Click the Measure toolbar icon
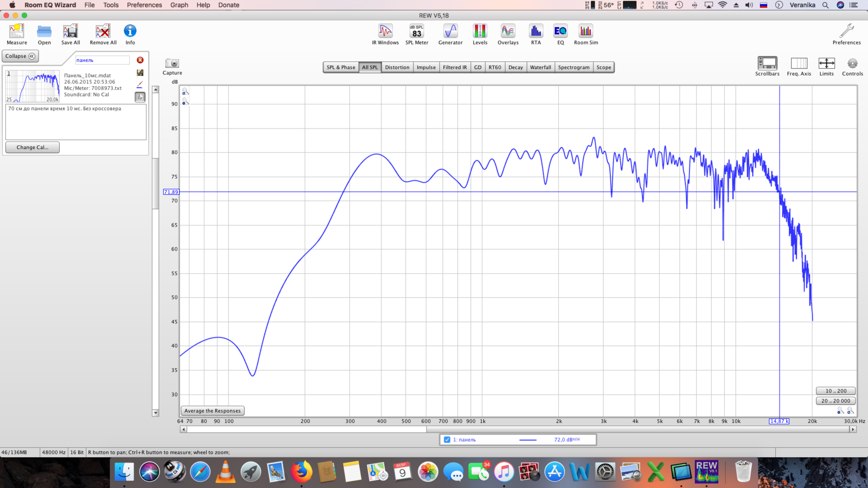This screenshot has width=868, height=488. pyautogui.click(x=17, y=35)
